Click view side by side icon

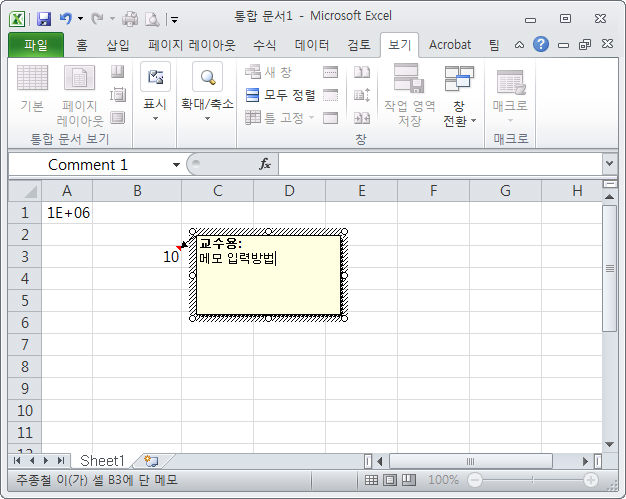pyautogui.click(x=362, y=72)
